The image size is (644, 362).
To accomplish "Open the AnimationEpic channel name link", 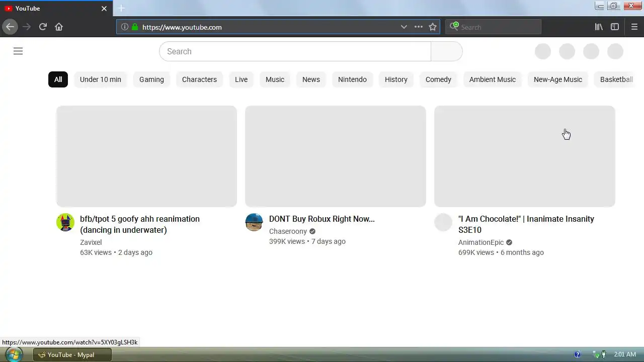I will point(480,242).
